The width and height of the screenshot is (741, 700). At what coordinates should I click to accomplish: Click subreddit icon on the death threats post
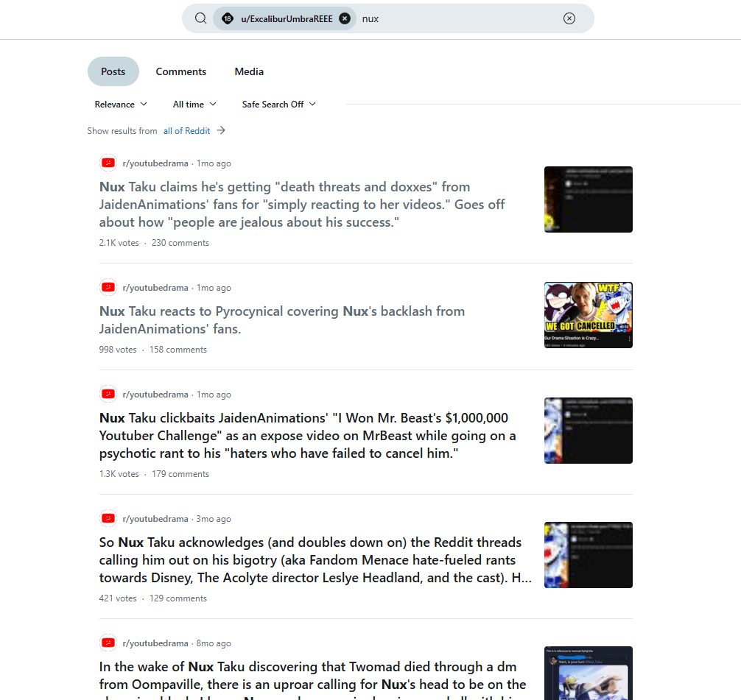(108, 163)
